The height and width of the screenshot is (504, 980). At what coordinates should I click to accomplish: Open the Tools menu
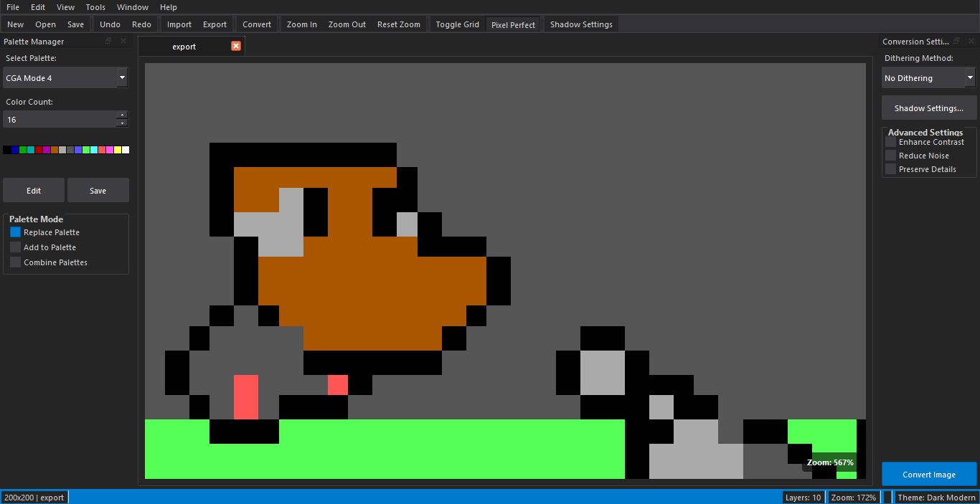[x=95, y=7]
